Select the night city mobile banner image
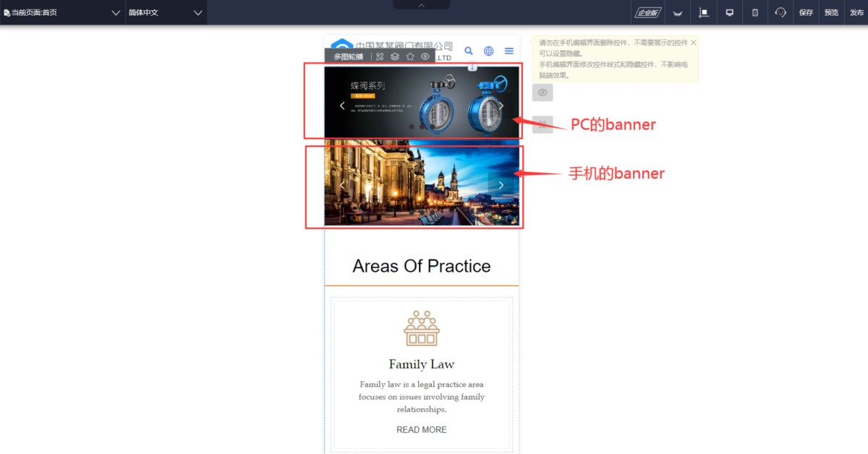Image resolution: width=868 pixels, height=454 pixels. click(422, 183)
